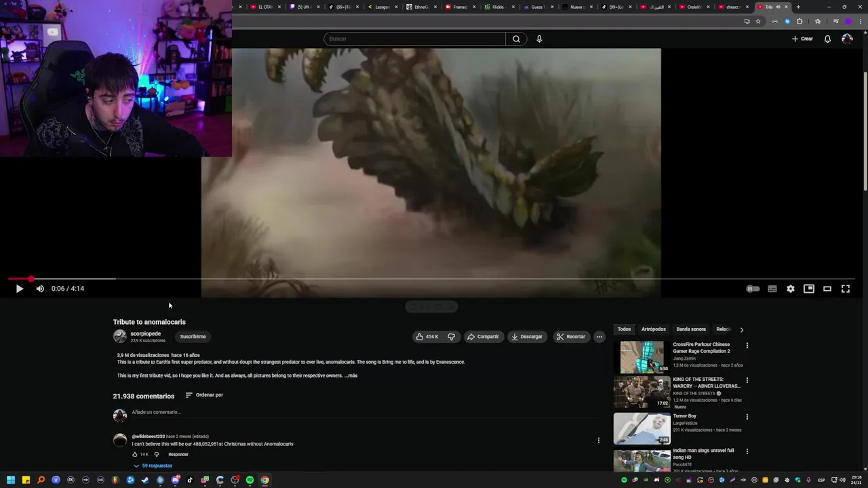Select the 'Artrópodos' filter chip

coord(654,329)
